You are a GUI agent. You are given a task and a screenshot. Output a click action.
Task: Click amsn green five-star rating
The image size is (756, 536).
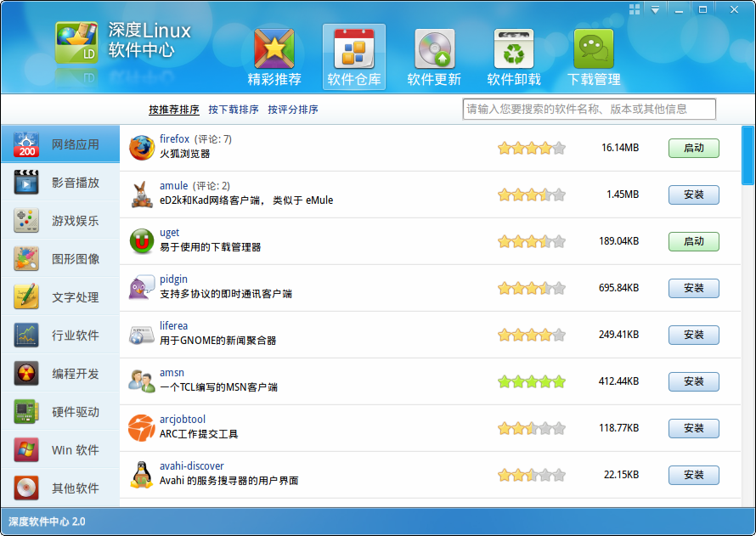point(531,381)
